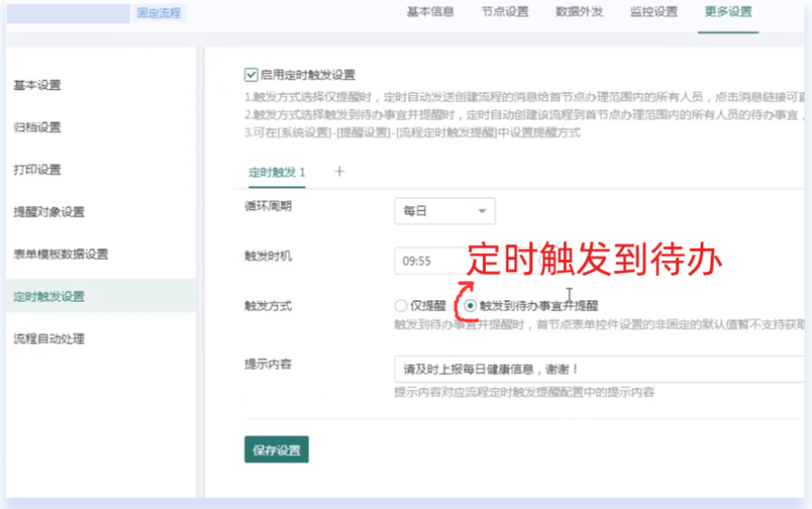
Task: Open 打印设置 in sidebar
Action: [37, 170]
